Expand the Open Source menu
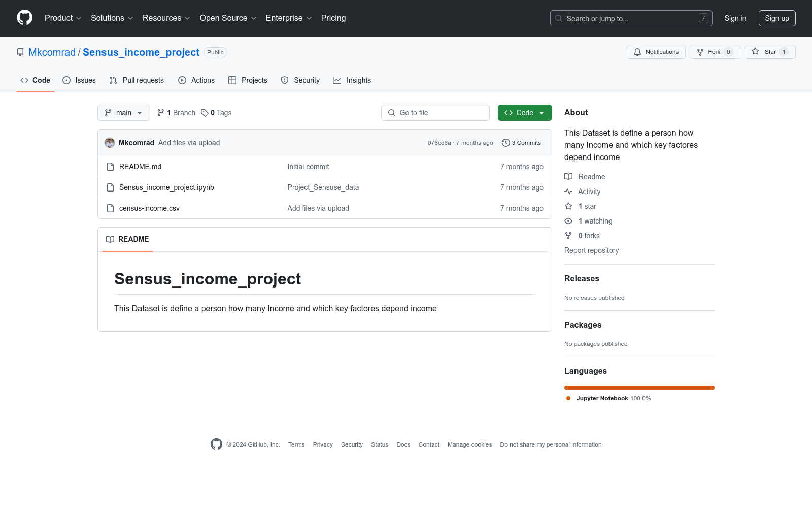 [x=228, y=18]
